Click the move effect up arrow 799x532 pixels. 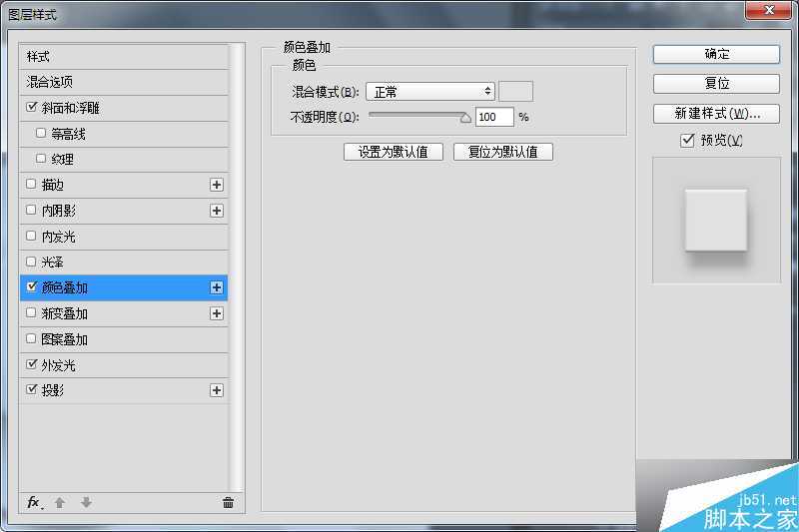pos(60,502)
